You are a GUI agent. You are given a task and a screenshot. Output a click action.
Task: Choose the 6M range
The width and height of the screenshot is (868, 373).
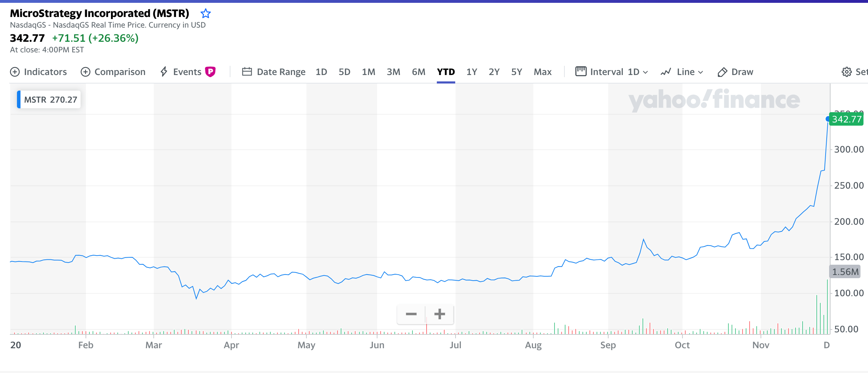(418, 72)
